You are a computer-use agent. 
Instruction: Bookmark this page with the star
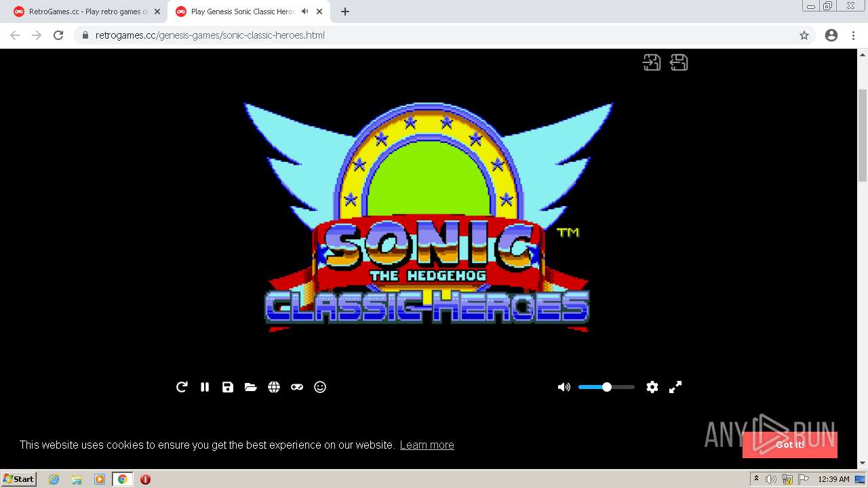[804, 35]
